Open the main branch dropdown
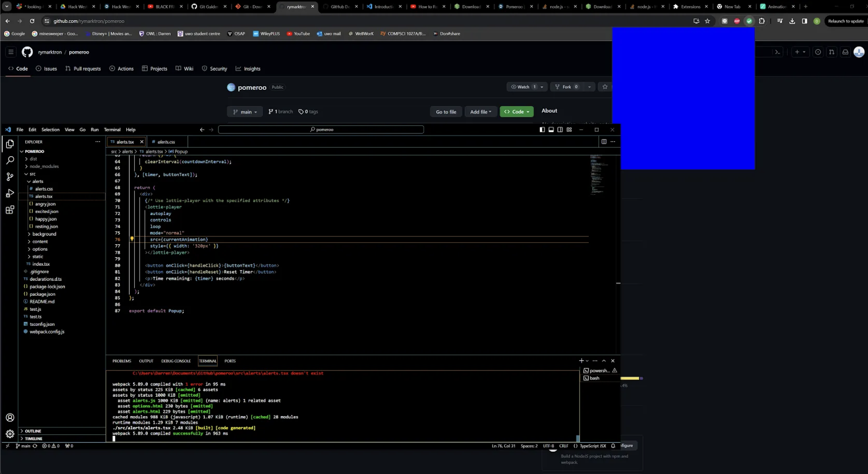The width and height of the screenshot is (868, 474). 245,112
